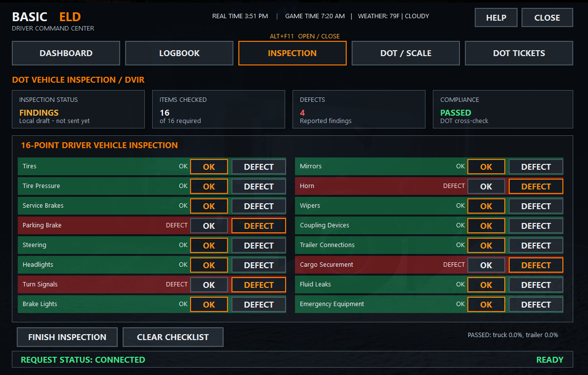Click 'of 16 required' text

pos(180,121)
